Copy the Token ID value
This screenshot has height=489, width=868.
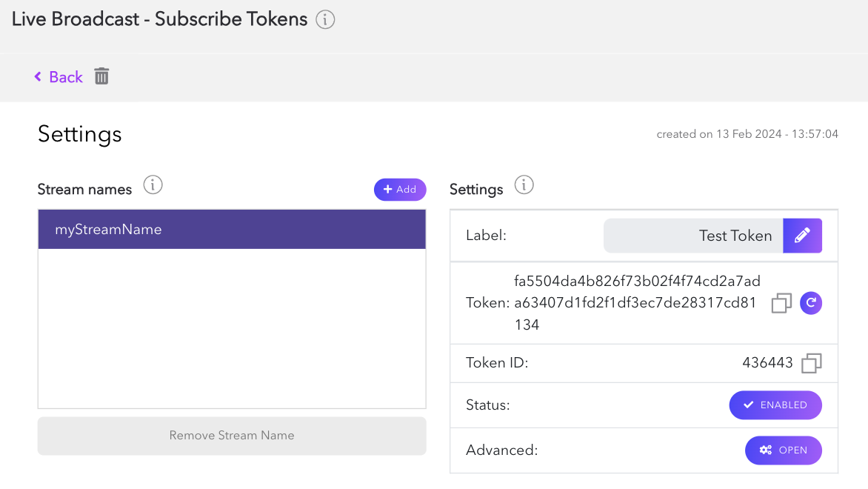pyautogui.click(x=812, y=363)
